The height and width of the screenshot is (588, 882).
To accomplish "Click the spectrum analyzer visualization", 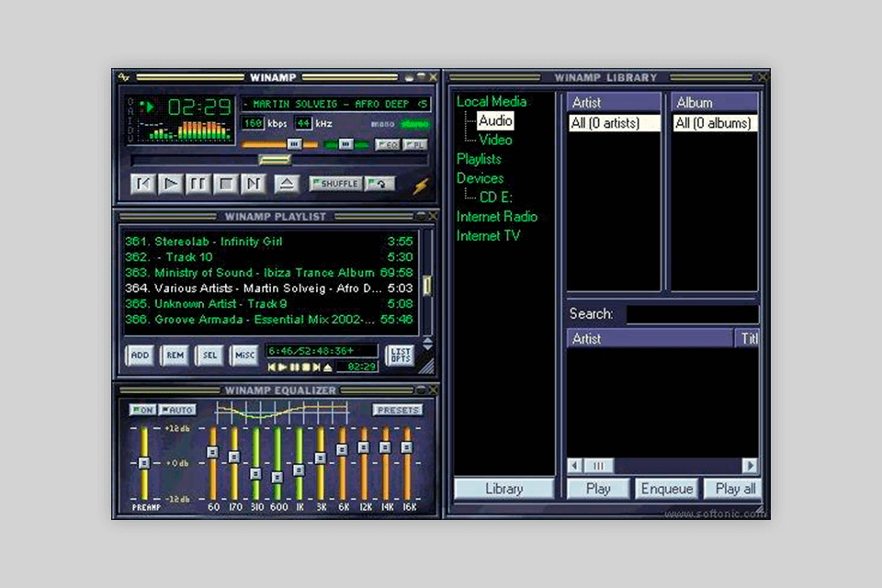I will (x=185, y=130).
